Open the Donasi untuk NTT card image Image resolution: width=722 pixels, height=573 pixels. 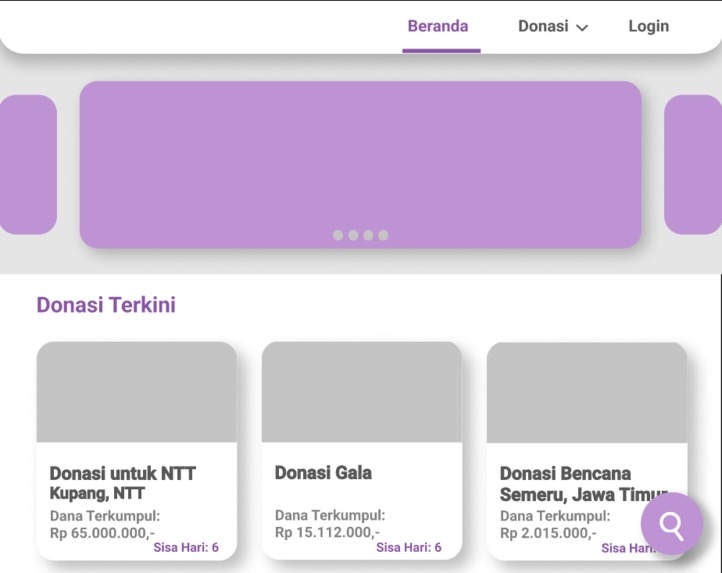coord(137,392)
